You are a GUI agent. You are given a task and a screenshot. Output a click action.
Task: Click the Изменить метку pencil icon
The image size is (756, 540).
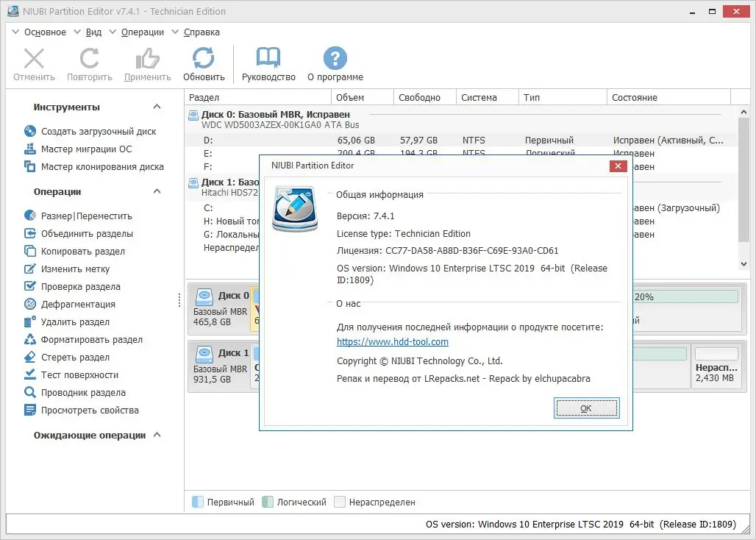(30, 269)
